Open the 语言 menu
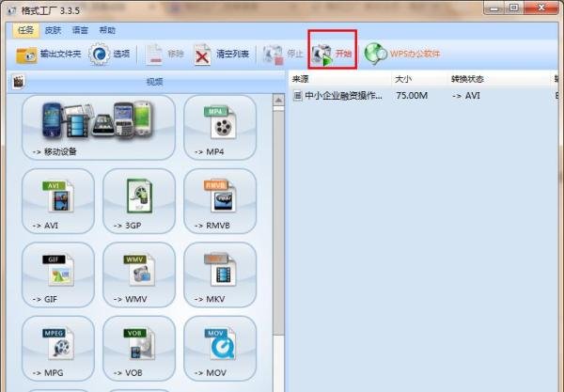564x392 pixels. pos(80,31)
